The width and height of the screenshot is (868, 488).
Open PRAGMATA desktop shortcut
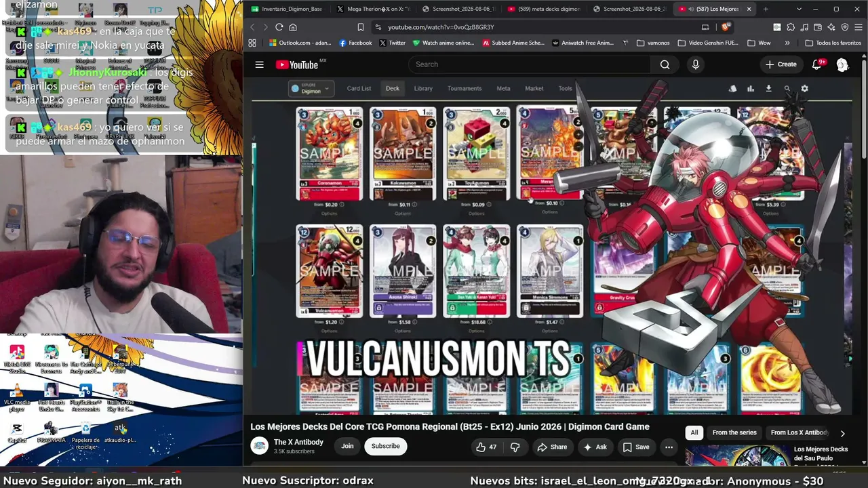tap(51, 432)
